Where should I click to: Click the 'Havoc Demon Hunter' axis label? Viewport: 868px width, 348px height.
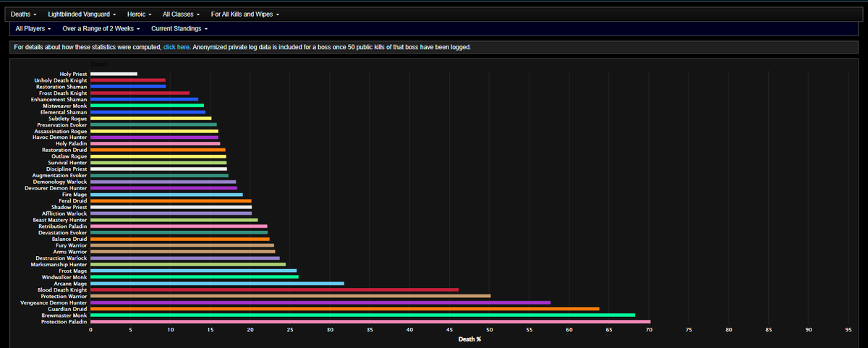coord(61,137)
